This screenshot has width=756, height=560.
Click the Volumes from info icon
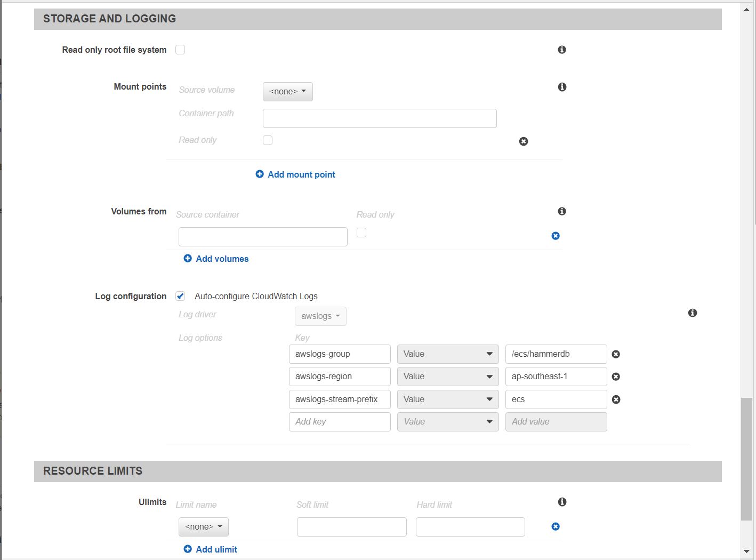[x=561, y=212]
